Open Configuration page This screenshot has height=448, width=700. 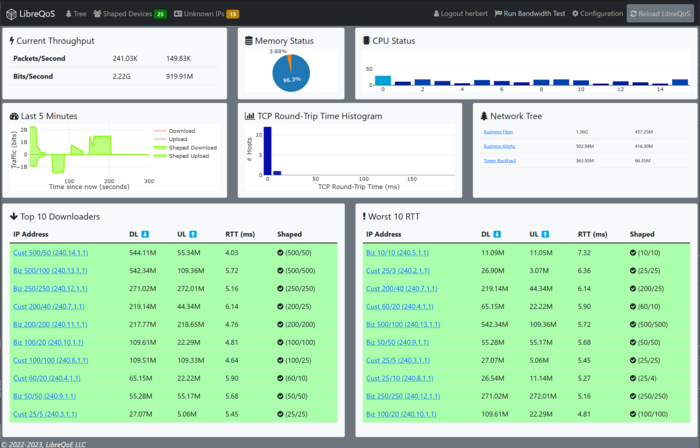click(x=598, y=14)
